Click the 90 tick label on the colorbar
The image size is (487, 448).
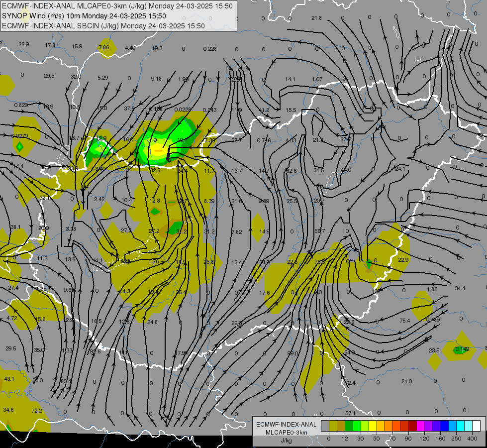click(408, 439)
